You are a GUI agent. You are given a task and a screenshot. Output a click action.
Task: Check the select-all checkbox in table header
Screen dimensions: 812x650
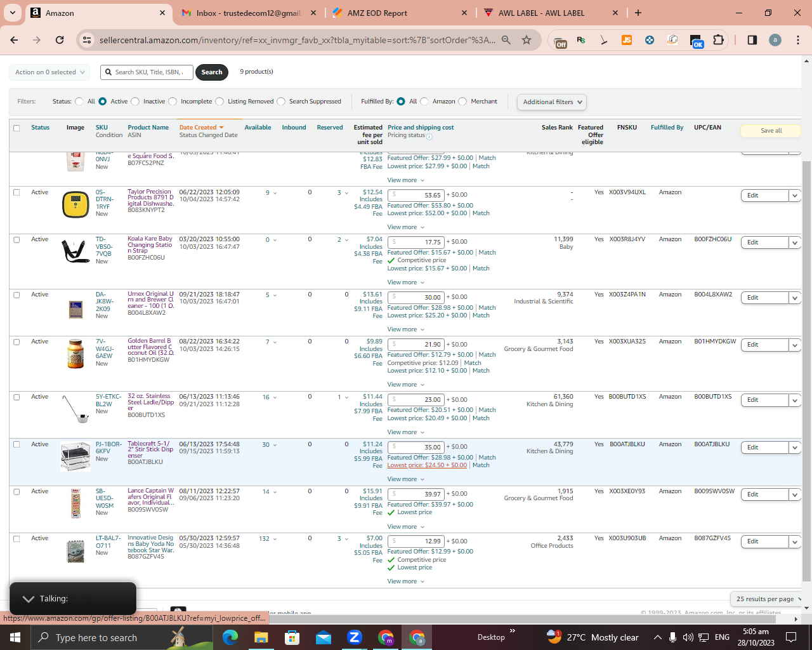pyautogui.click(x=16, y=128)
